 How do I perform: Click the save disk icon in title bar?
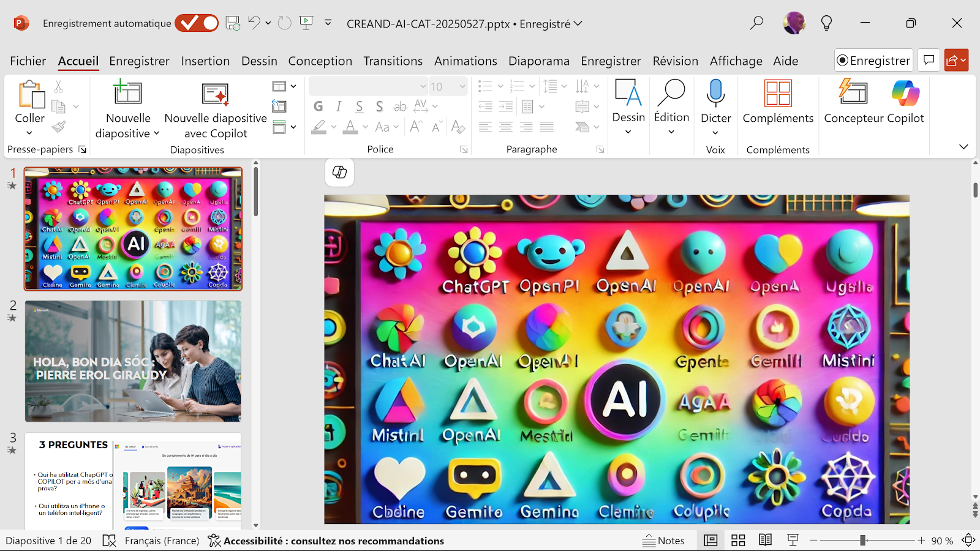point(233,23)
